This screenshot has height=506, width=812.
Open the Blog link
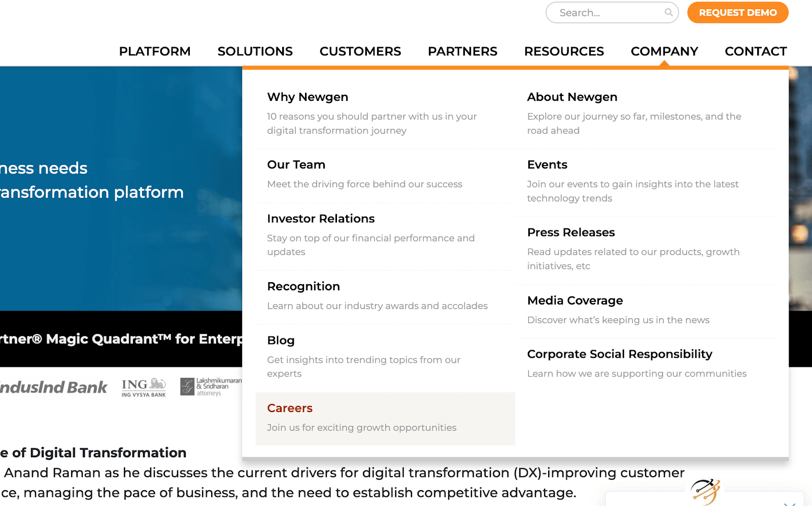(x=281, y=341)
